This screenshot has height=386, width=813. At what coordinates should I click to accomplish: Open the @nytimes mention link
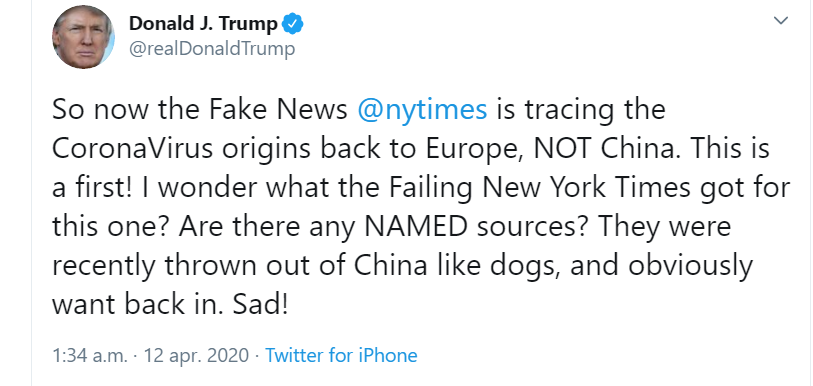coord(422,110)
